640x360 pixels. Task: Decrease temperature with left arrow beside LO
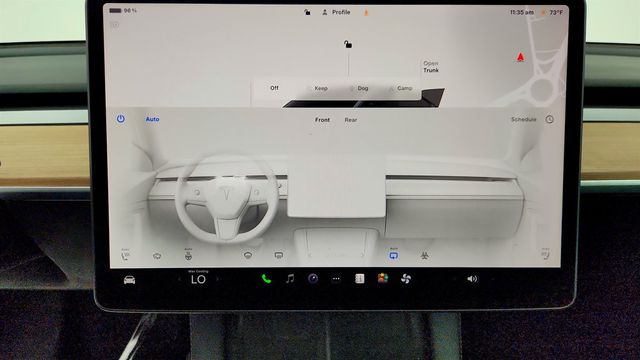[x=179, y=280]
